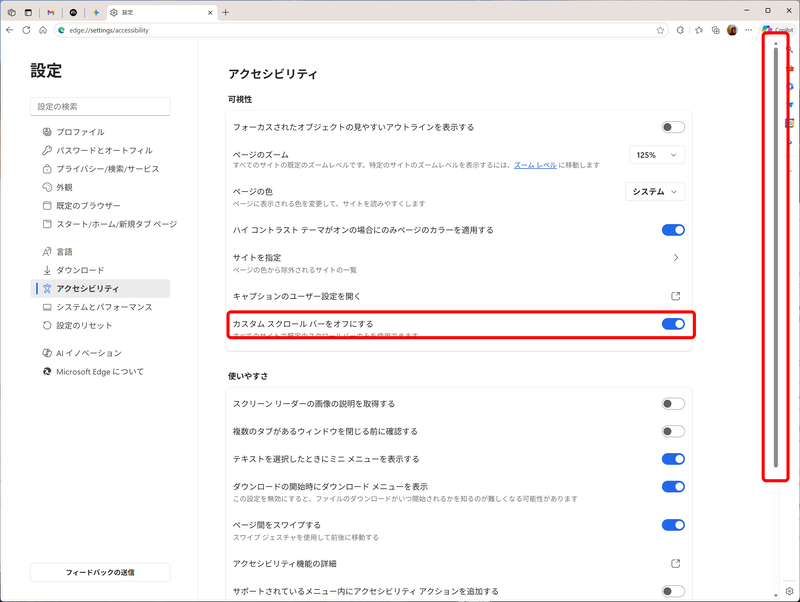Open the page color system dropdown
Image resolution: width=800 pixels, height=602 pixels.
[x=655, y=191]
